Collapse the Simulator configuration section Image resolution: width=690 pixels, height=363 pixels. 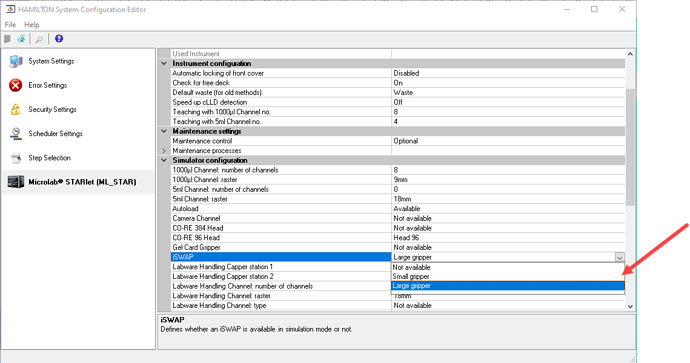click(164, 160)
